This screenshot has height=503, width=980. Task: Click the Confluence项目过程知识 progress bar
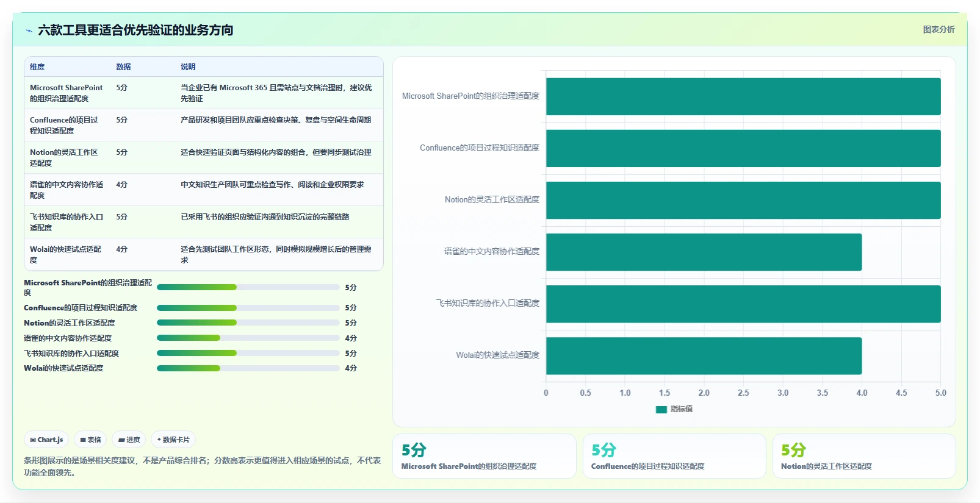tap(248, 308)
